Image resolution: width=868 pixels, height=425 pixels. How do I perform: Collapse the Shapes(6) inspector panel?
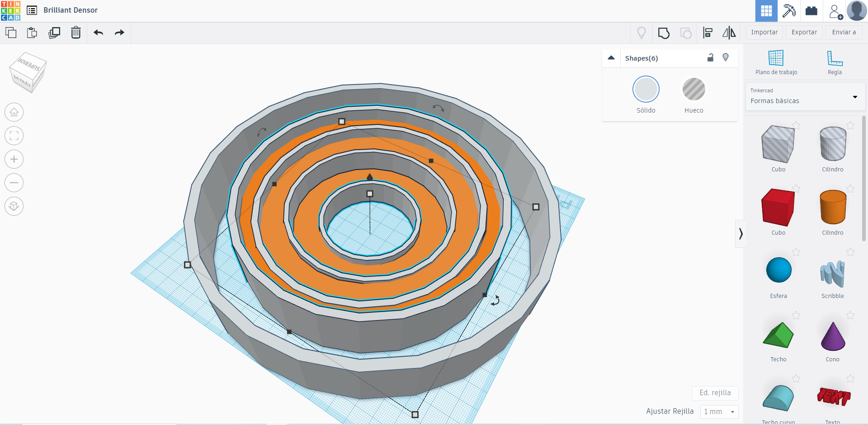pyautogui.click(x=611, y=58)
